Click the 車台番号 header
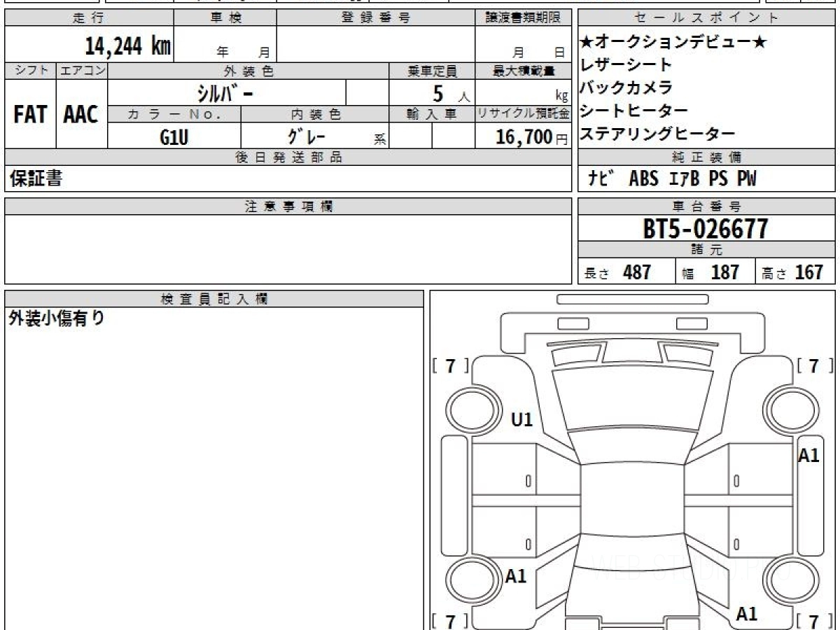The image size is (840, 630). (x=707, y=206)
